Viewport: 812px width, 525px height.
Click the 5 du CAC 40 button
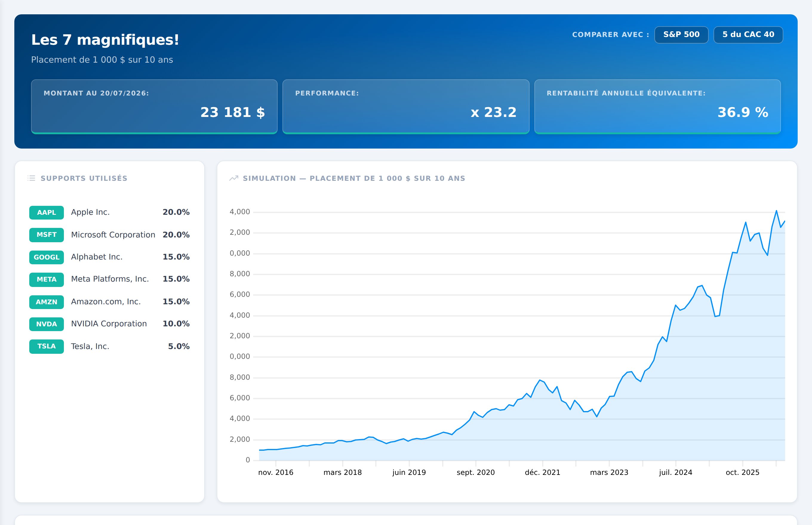tap(748, 35)
